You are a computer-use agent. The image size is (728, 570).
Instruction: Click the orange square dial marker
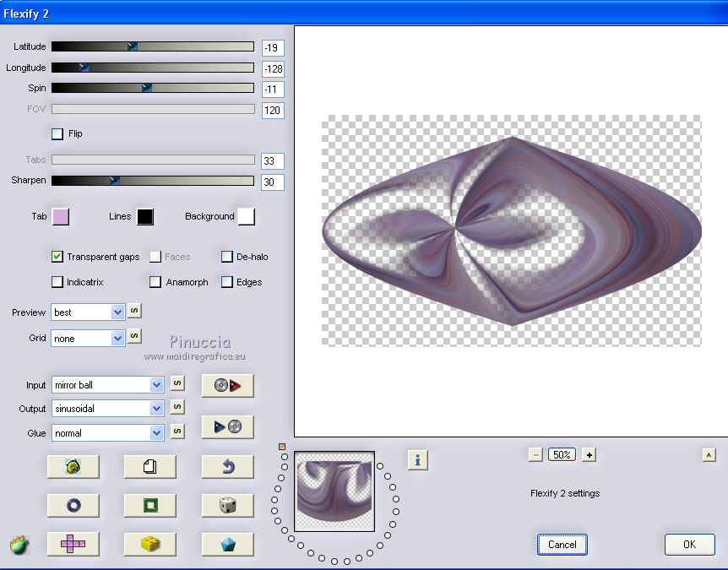tap(282, 447)
